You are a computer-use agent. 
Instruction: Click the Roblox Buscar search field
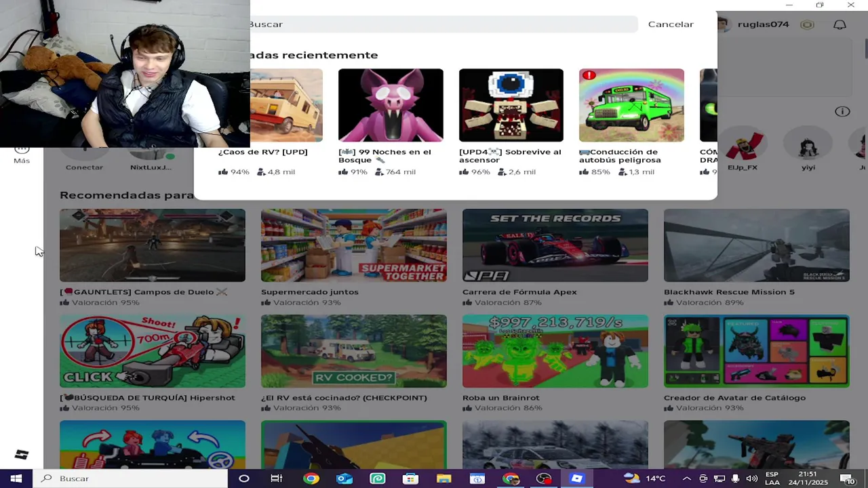[443, 24]
